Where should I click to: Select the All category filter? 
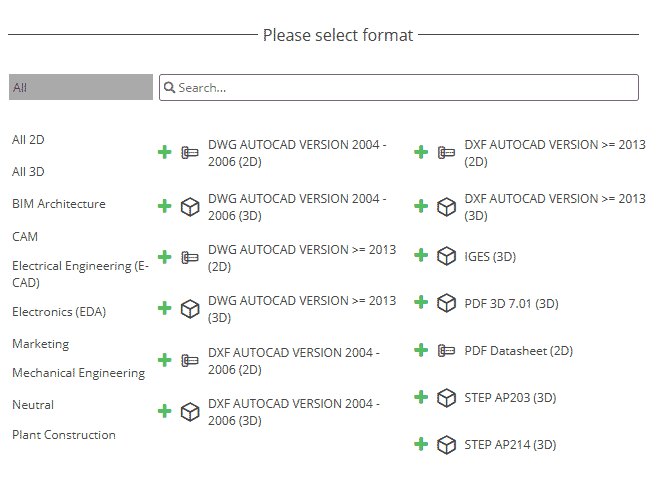[81, 87]
